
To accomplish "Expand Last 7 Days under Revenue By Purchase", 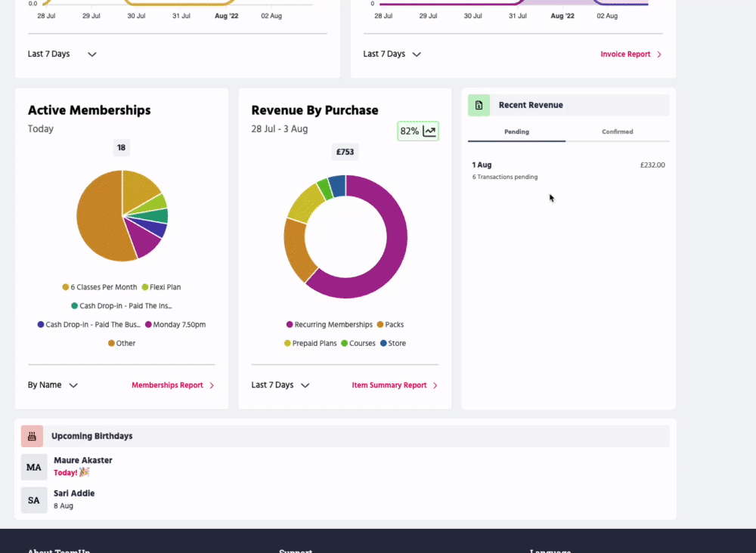I will tap(280, 385).
